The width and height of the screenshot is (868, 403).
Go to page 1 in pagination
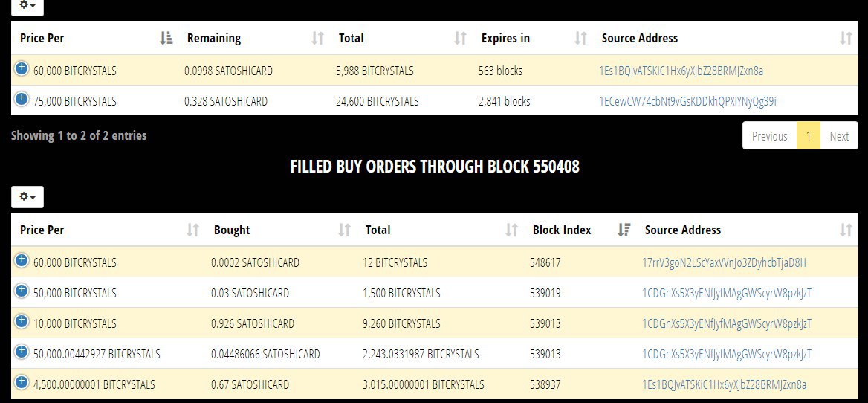[x=809, y=136]
